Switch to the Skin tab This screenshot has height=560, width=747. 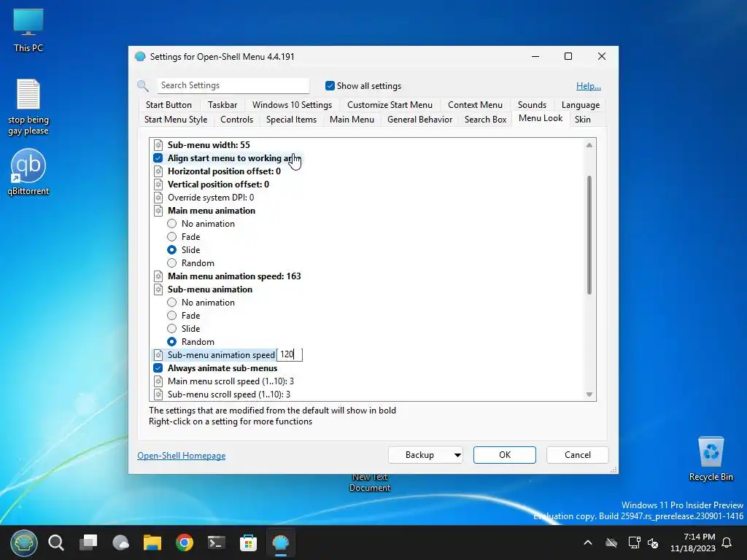click(x=583, y=120)
